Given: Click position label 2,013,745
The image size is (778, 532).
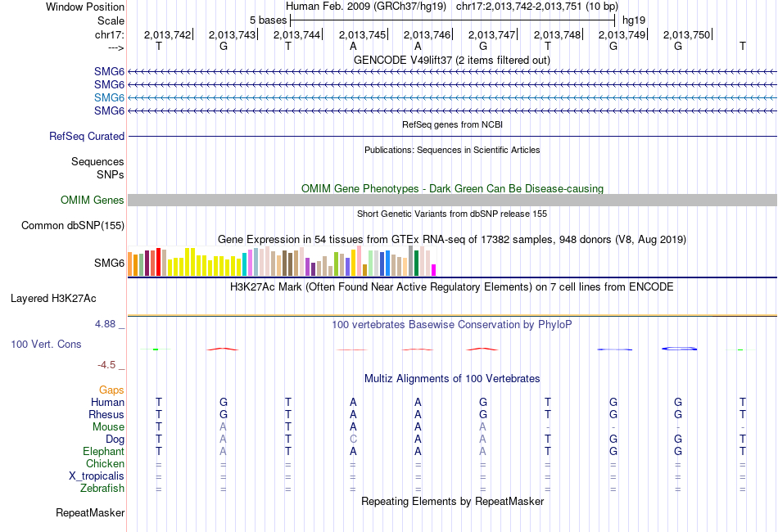Looking at the screenshot, I should [x=362, y=34].
